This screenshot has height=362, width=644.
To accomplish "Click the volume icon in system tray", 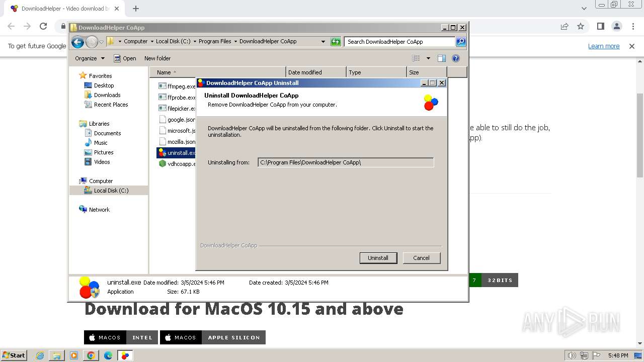I will (x=572, y=355).
